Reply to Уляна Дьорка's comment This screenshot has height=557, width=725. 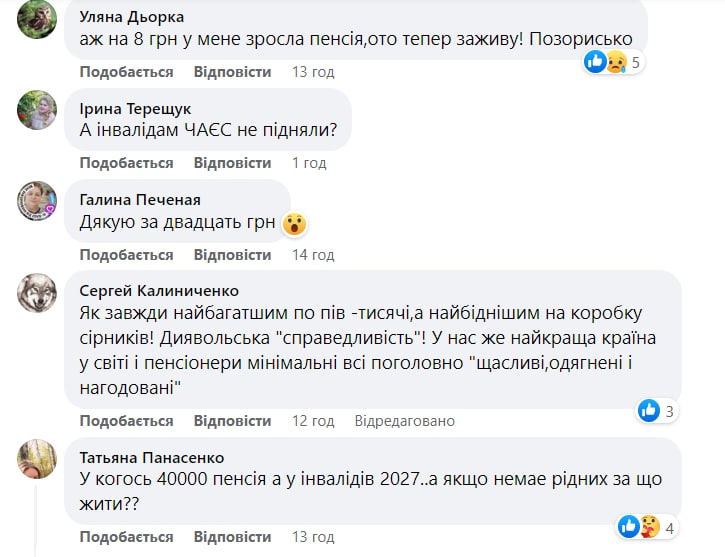click(232, 72)
